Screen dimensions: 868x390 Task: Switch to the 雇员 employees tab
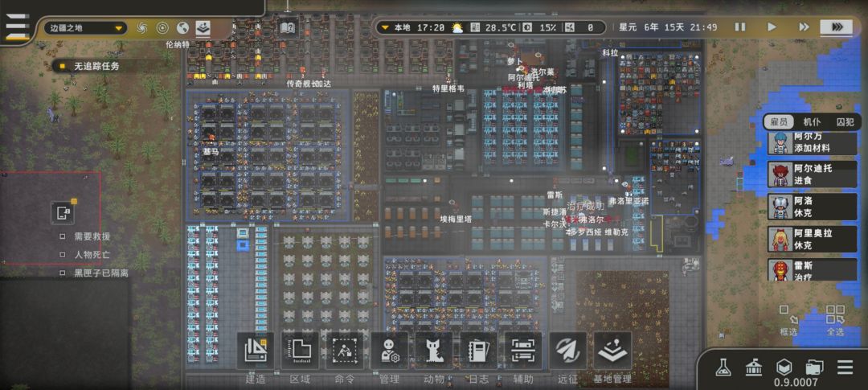pos(779,122)
